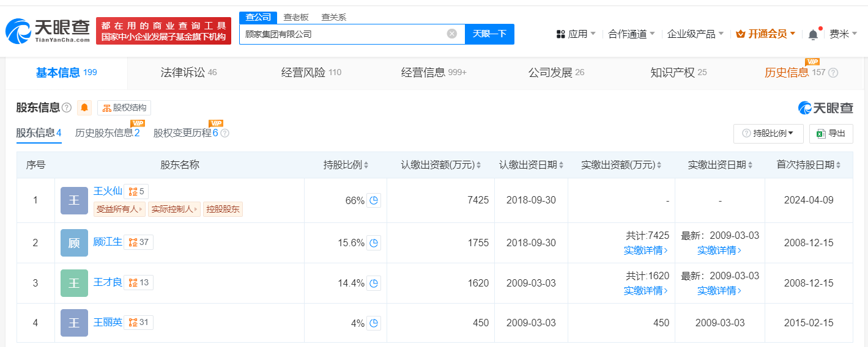The image size is (868, 347).
Task: Expand the 合作通道 menu
Action: pos(631,34)
